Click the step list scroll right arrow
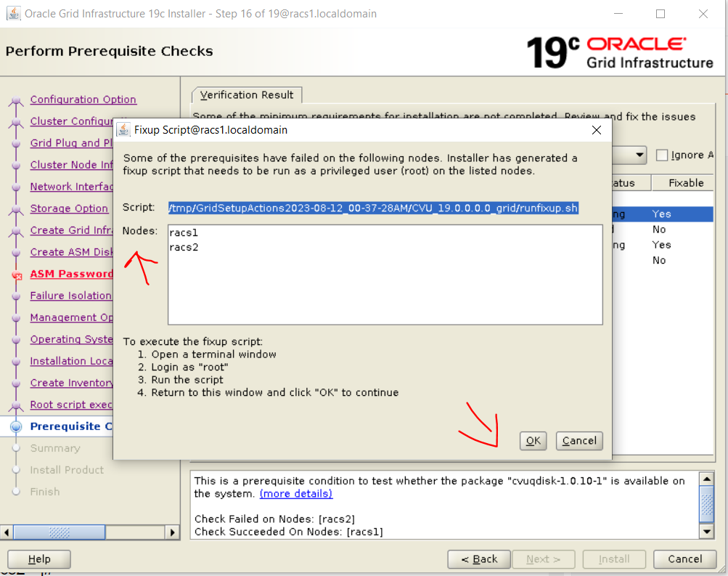Viewport: 728px width, 576px height. 172,532
